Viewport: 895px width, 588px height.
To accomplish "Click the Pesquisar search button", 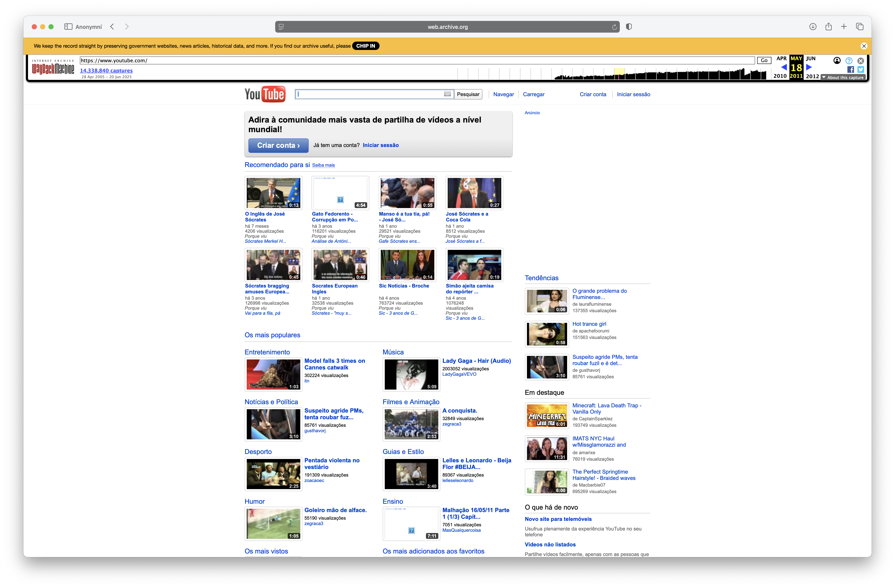I will pyautogui.click(x=468, y=94).
